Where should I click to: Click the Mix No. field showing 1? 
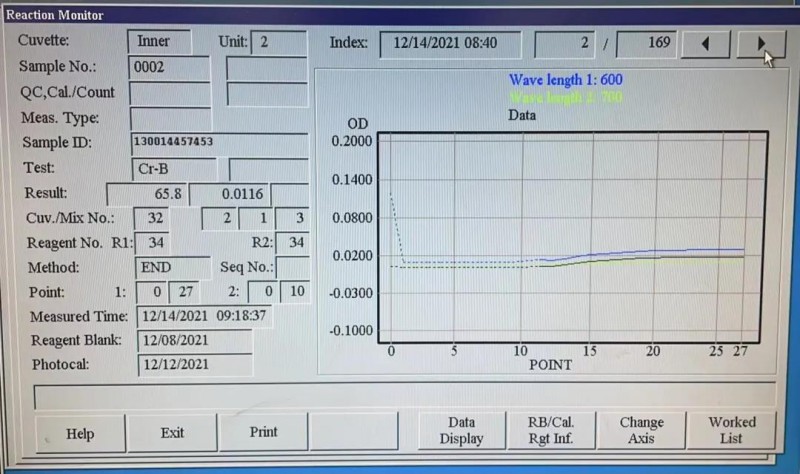pos(256,218)
